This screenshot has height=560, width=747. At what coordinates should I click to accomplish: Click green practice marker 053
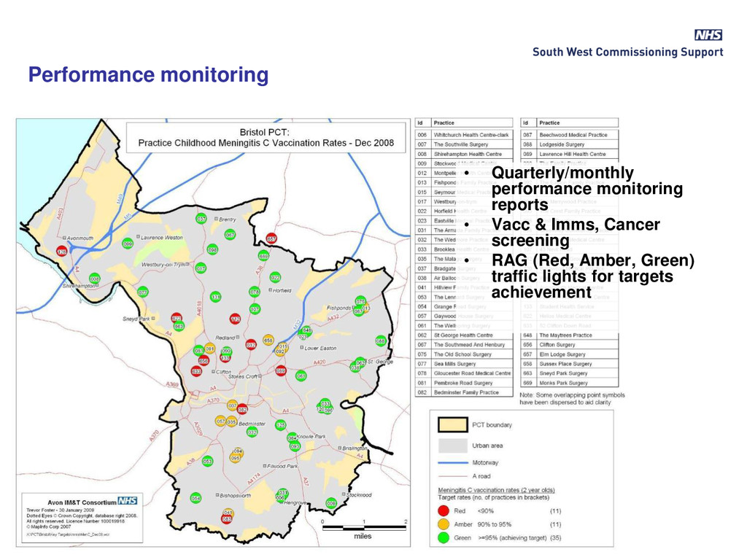[207, 461]
